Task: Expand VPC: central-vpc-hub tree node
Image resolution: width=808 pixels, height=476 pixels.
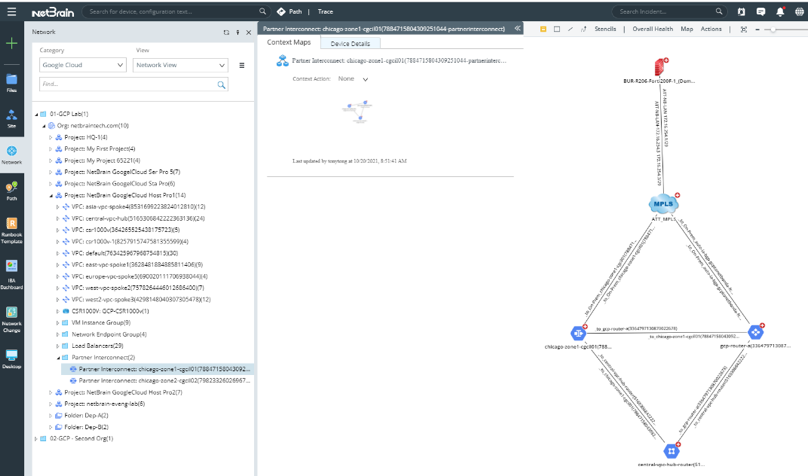Action: point(57,218)
